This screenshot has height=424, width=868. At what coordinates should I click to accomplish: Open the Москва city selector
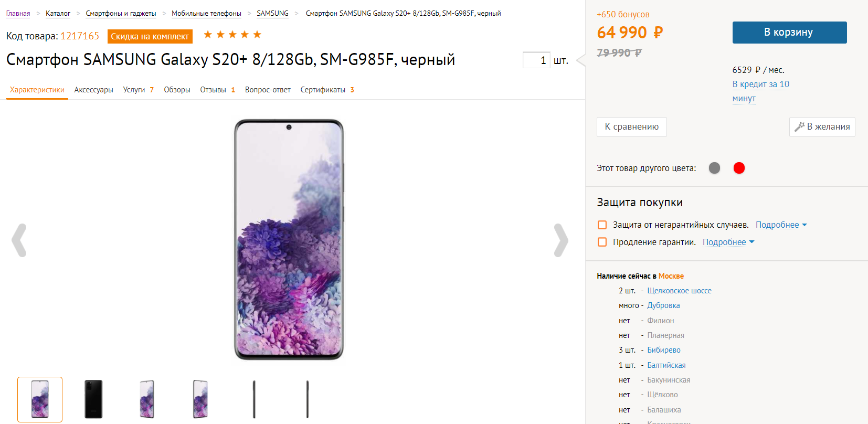671,276
